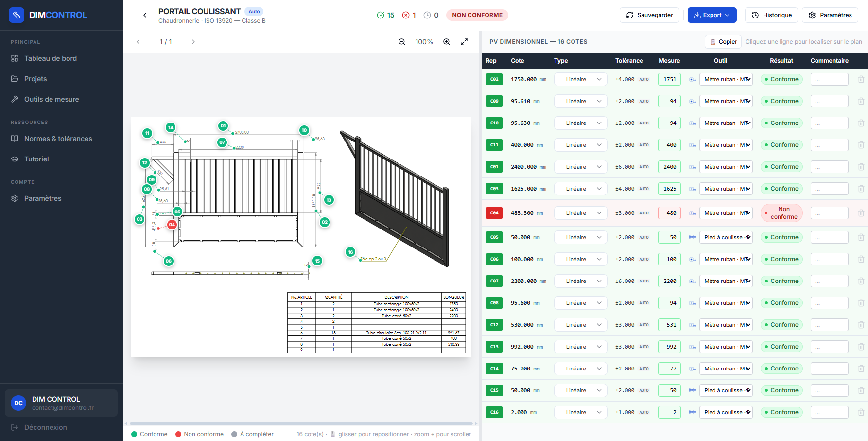
Task: Open the Historique panel
Action: tap(771, 15)
